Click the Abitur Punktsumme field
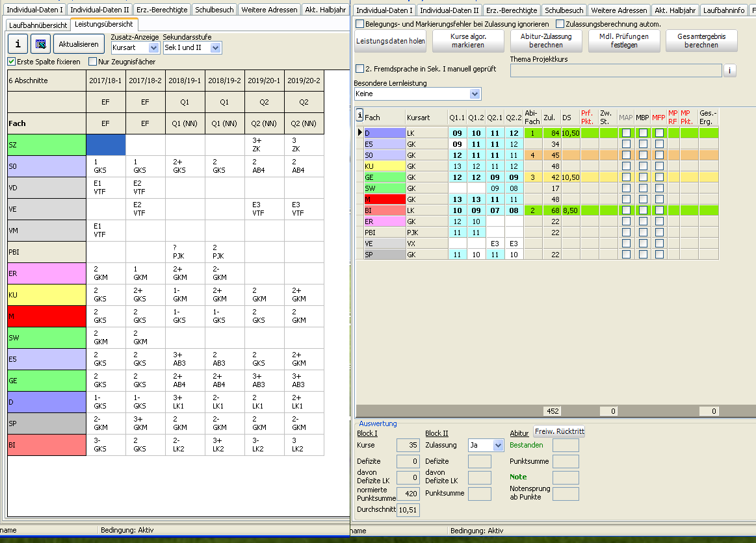The width and height of the screenshot is (756, 543). (x=566, y=462)
